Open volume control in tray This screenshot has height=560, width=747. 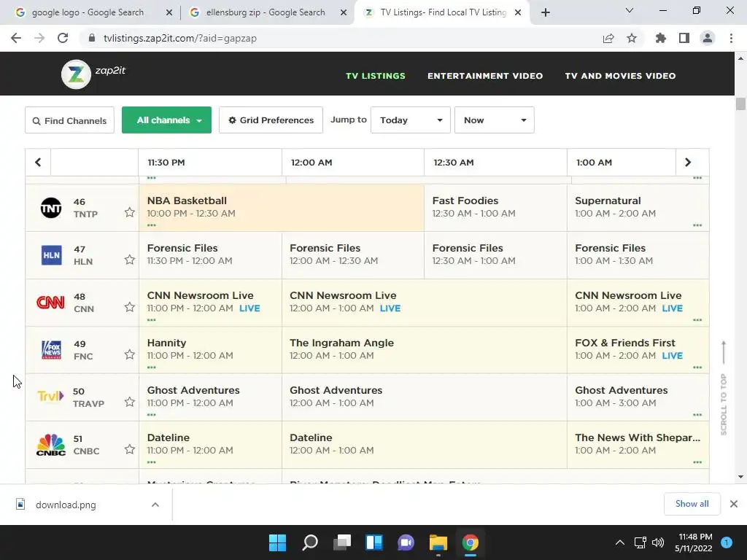658,542
